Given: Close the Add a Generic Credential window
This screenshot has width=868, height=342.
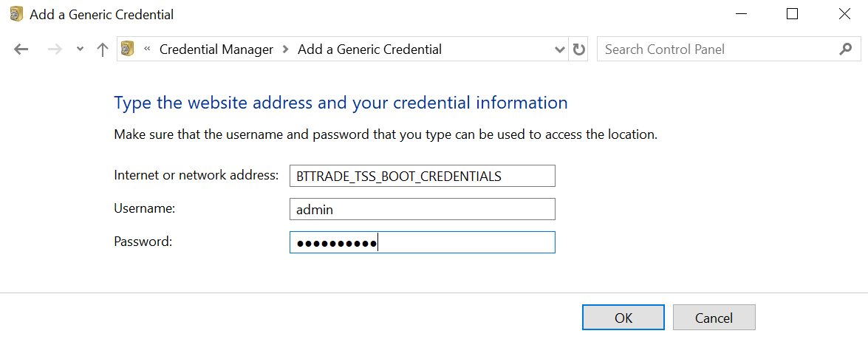Looking at the screenshot, I should point(844,14).
